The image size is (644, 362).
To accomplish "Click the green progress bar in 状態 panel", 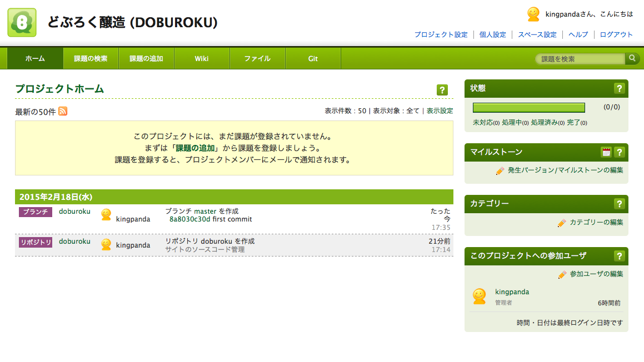I will click(528, 107).
